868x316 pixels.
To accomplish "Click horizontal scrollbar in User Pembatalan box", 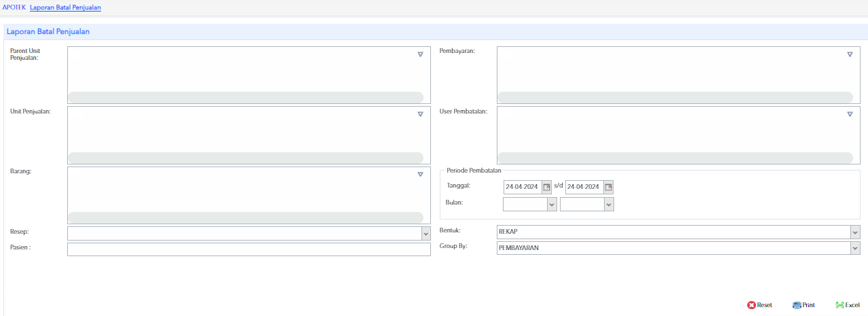I will pos(675,158).
